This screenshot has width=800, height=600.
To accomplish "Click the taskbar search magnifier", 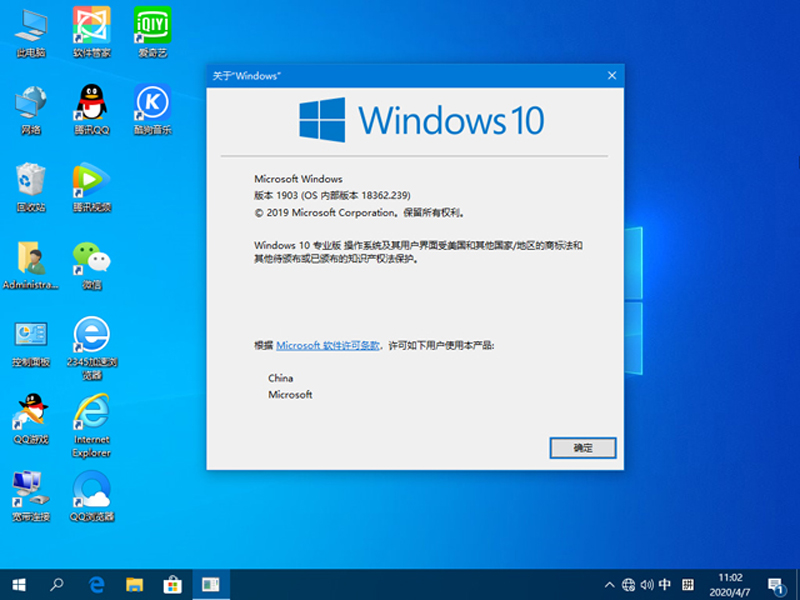I will click(x=58, y=584).
